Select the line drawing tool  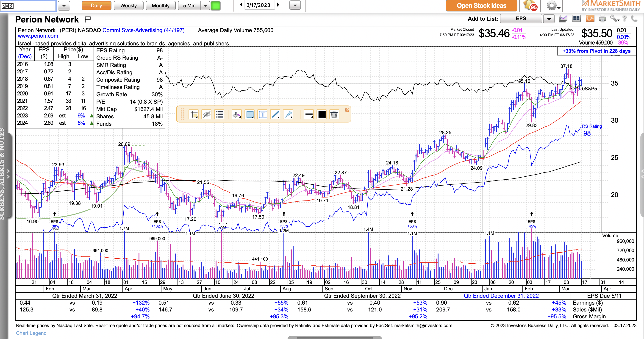(275, 114)
